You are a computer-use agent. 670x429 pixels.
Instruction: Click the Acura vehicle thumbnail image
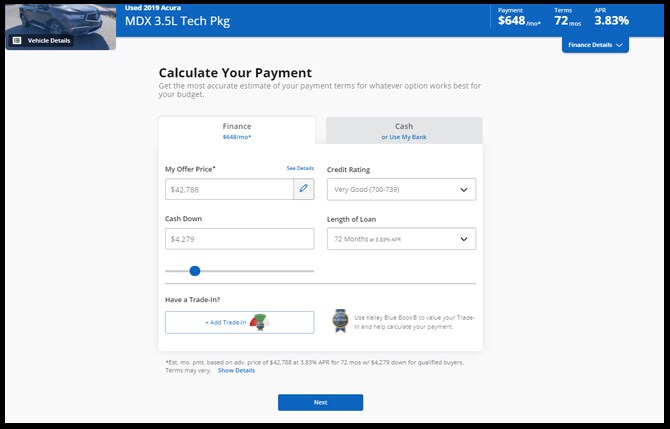point(58,18)
